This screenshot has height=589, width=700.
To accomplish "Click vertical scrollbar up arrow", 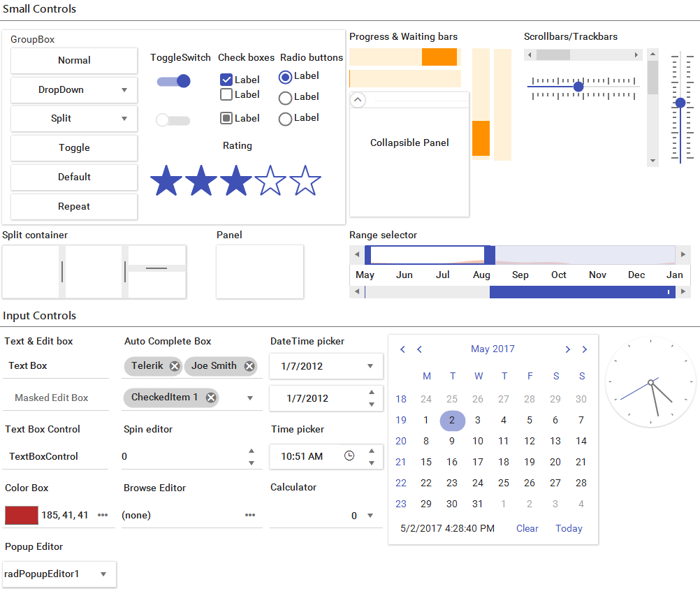I will point(652,54).
